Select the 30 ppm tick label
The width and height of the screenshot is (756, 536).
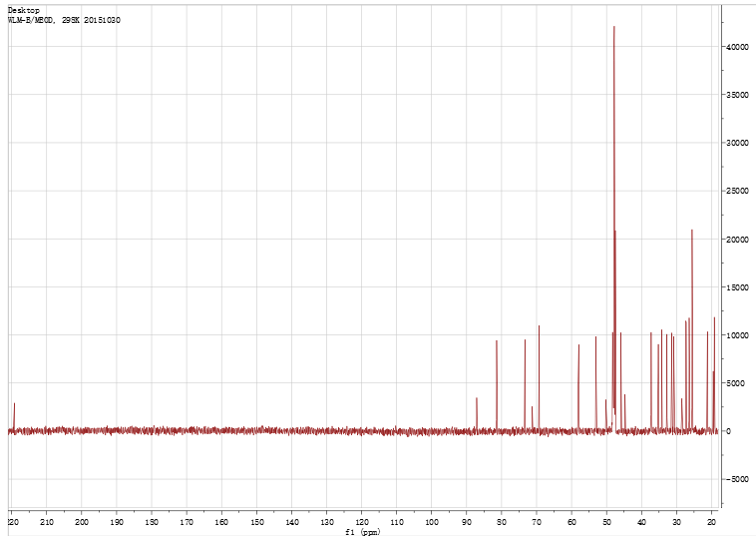point(677,522)
